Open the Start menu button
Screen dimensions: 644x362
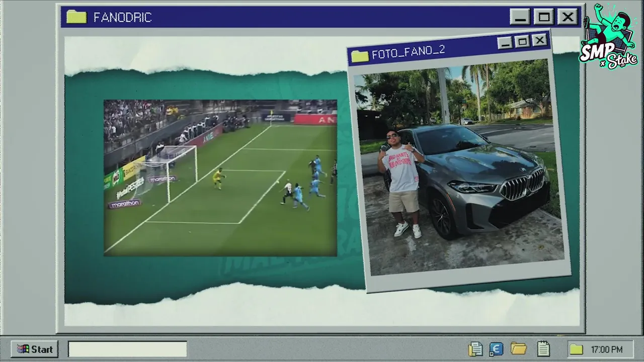(x=34, y=349)
